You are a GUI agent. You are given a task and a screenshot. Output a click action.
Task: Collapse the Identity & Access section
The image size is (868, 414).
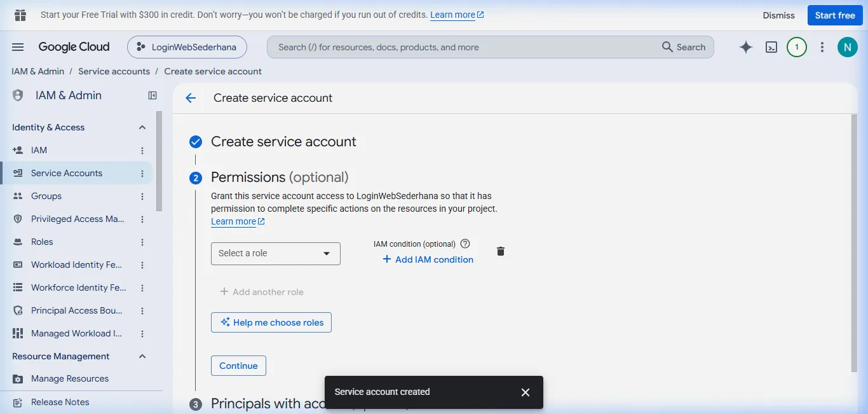point(142,127)
